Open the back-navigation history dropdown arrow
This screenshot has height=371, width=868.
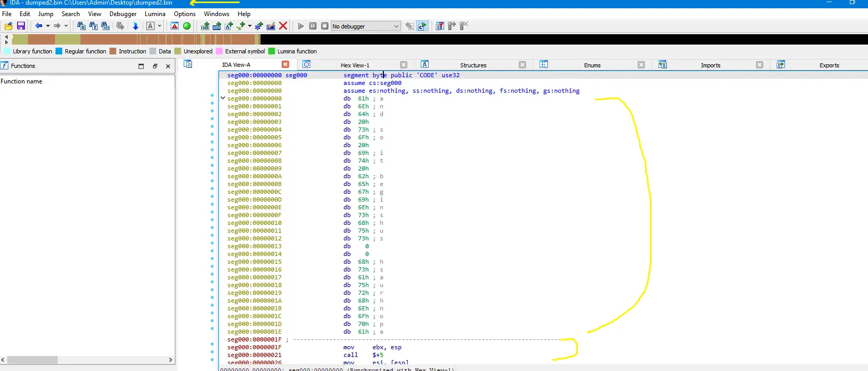pyautogui.click(x=48, y=26)
